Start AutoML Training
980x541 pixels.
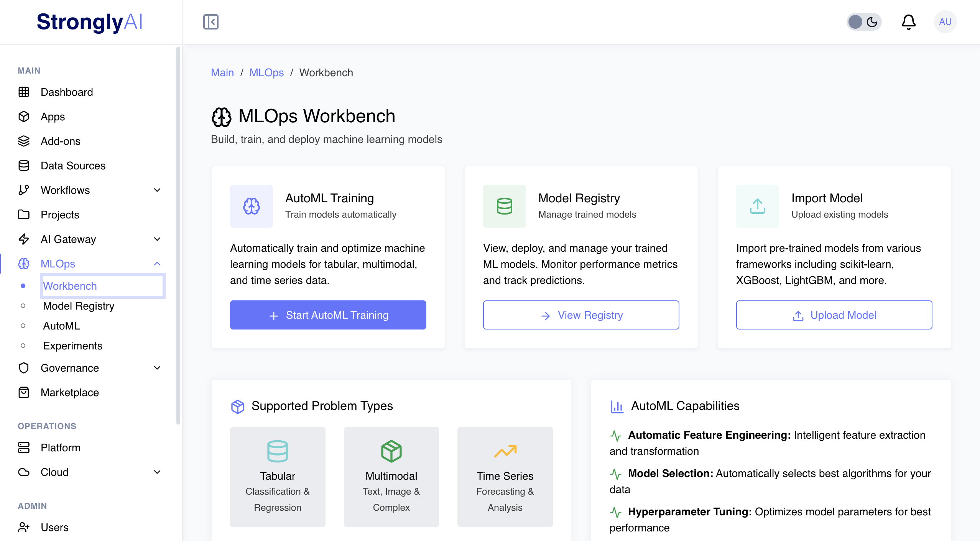(x=327, y=315)
